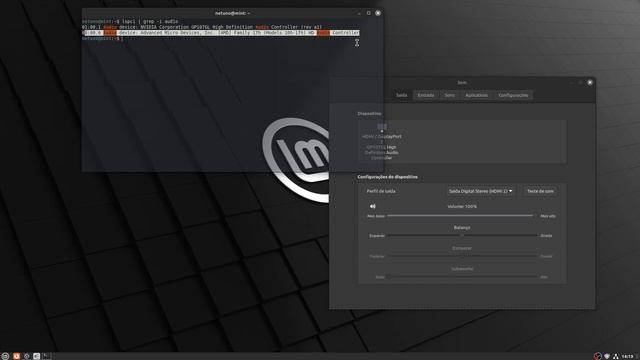Viewport: 640px width, 360px height.
Task: Adjust the Volume slider
Action: [x=462, y=216]
